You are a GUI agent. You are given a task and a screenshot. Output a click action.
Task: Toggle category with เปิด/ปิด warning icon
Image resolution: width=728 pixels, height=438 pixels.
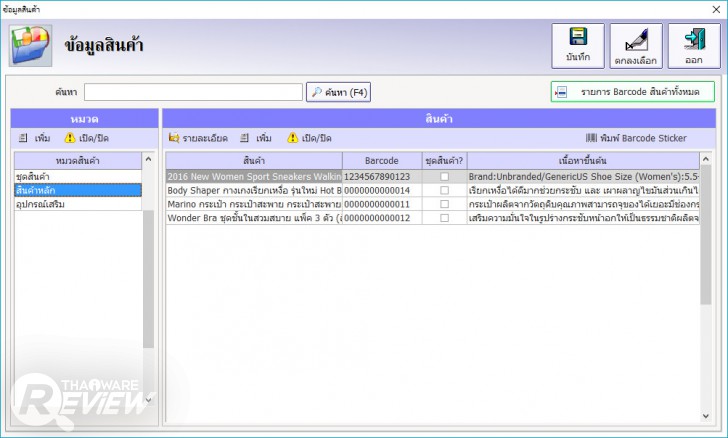(x=87, y=138)
